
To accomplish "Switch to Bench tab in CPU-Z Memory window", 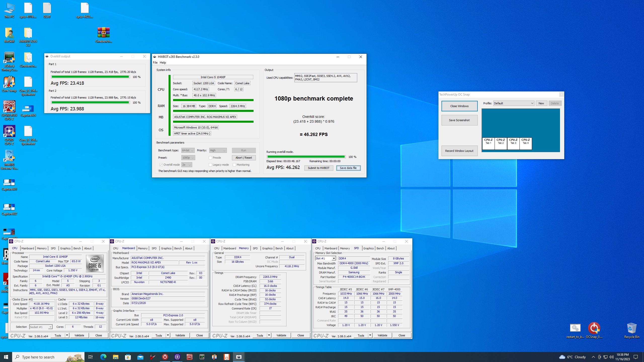I will [x=279, y=248].
